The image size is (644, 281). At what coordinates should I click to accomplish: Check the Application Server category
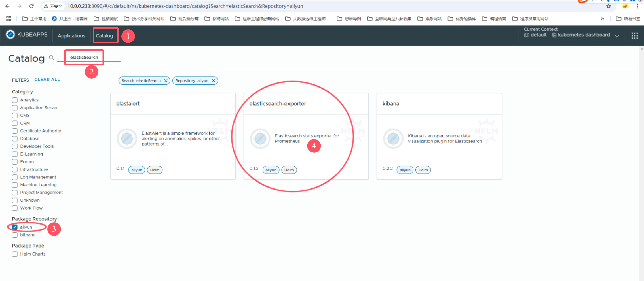[15, 108]
